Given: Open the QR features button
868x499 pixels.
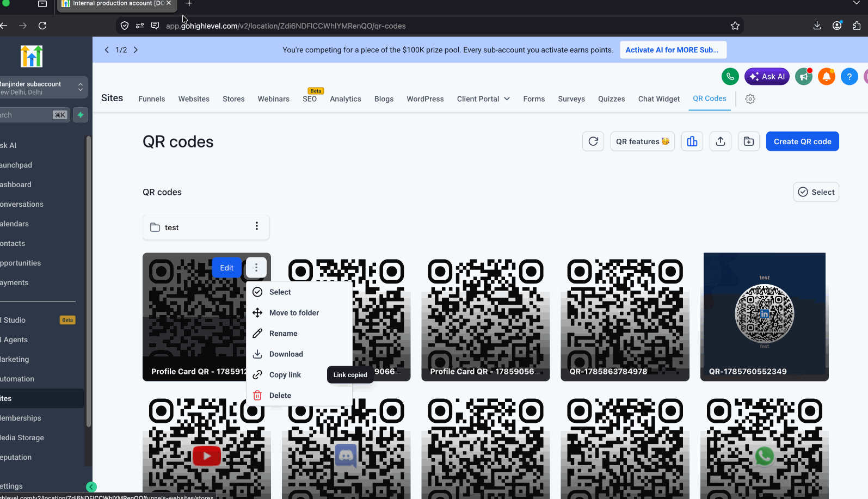Looking at the screenshot, I should point(643,141).
